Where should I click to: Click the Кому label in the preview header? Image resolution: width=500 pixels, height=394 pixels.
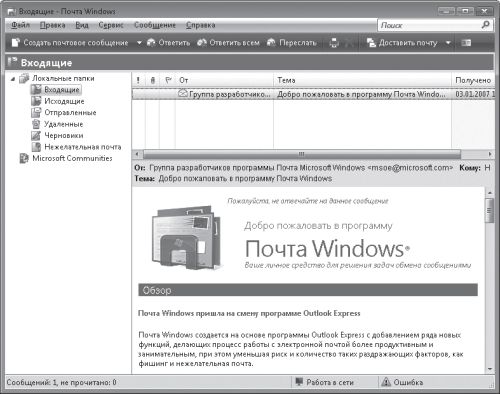tap(470, 168)
